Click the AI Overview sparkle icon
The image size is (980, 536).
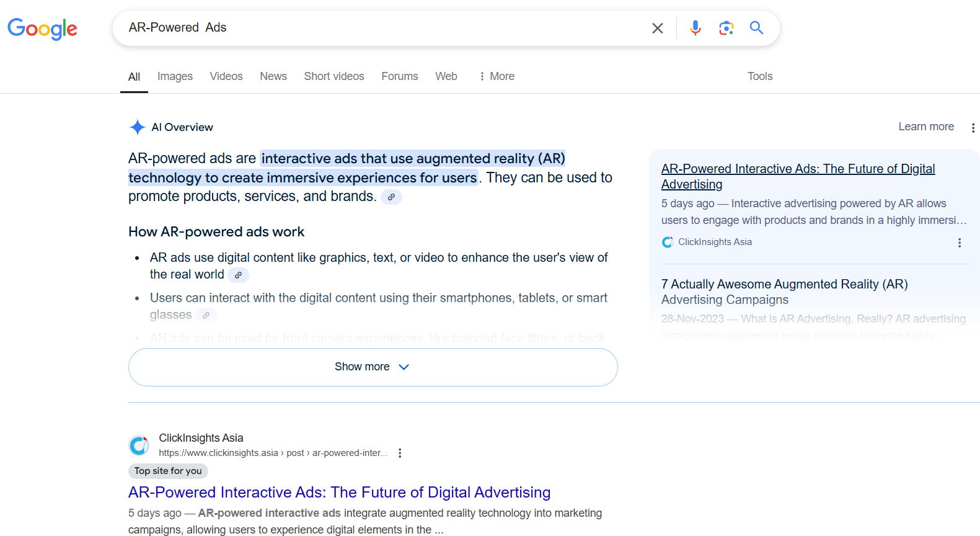pyautogui.click(x=137, y=127)
